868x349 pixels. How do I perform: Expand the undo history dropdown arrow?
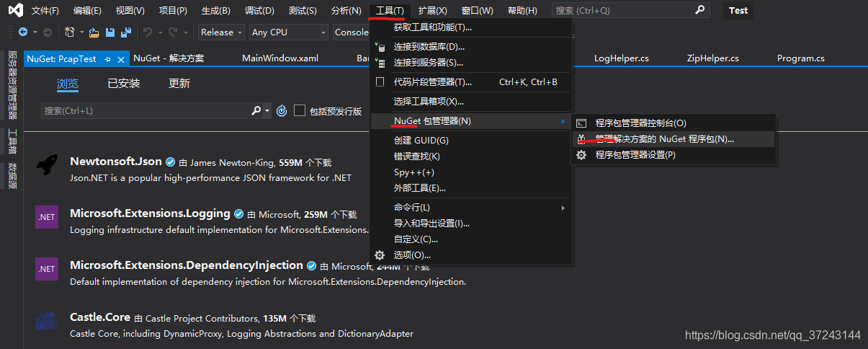point(159,32)
